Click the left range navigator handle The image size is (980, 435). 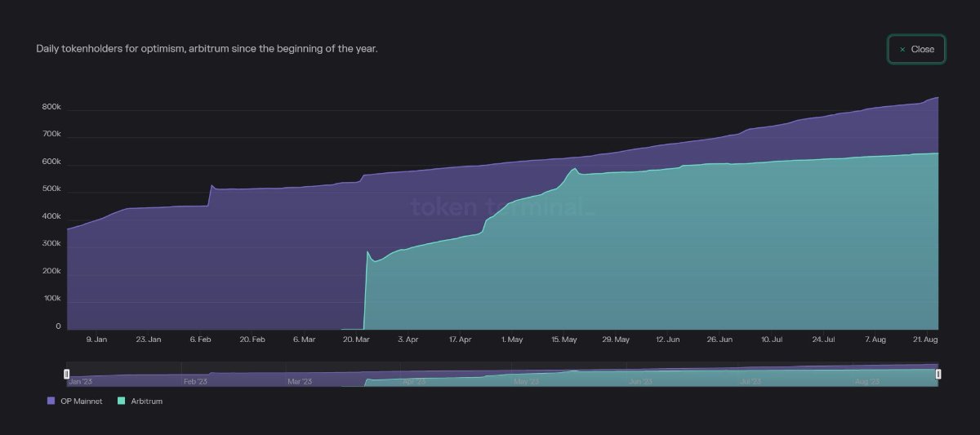(x=67, y=374)
